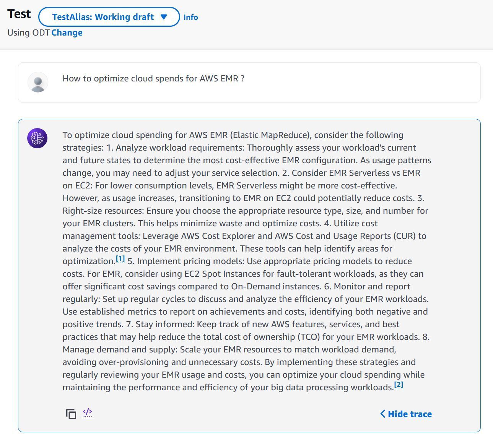Click the left chevron beside Hide trace
Image resolution: width=493 pixels, height=448 pixels.
[383, 414]
